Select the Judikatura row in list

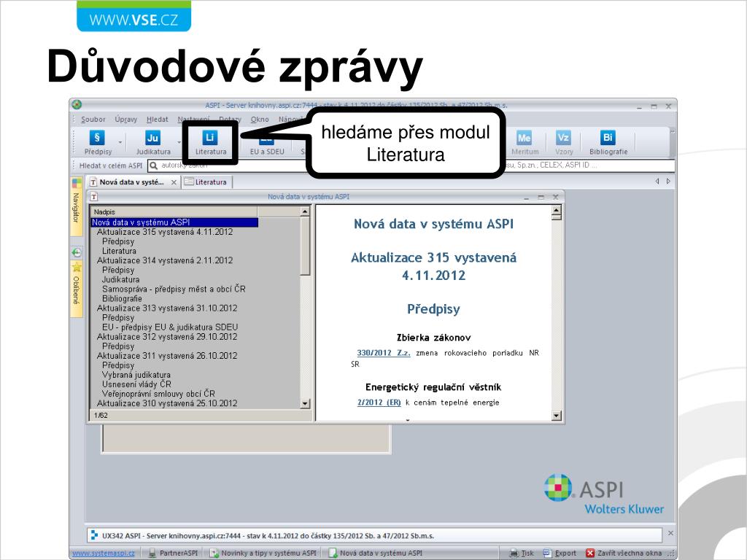(x=121, y=279)
